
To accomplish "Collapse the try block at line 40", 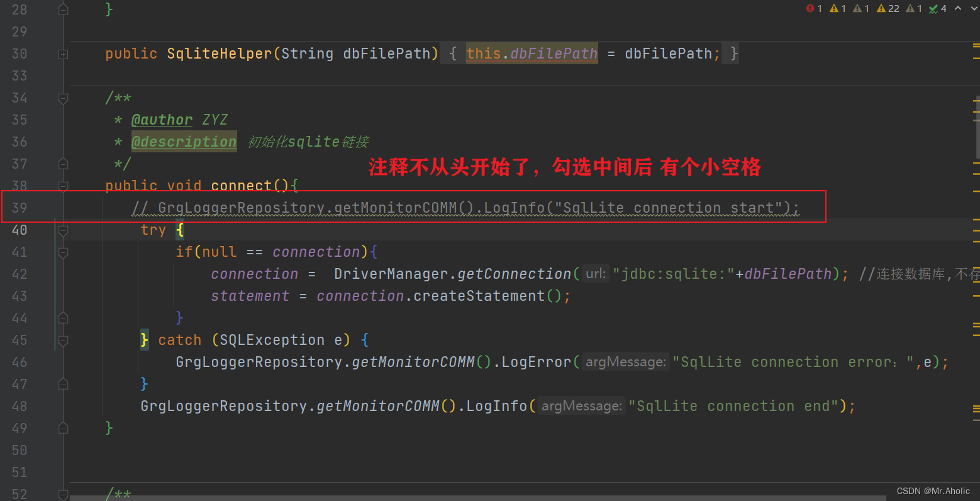I will 63,230.
